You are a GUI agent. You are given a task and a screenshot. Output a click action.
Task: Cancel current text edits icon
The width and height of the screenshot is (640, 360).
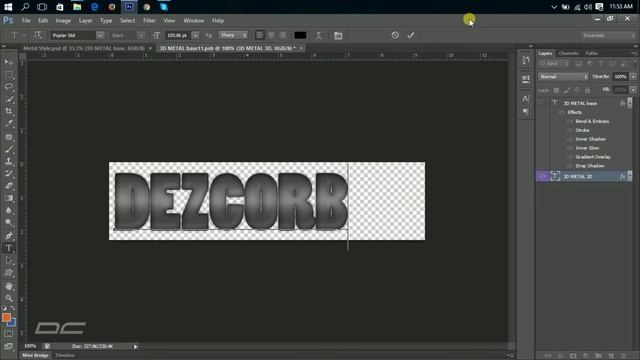click(x=395, y=35)
